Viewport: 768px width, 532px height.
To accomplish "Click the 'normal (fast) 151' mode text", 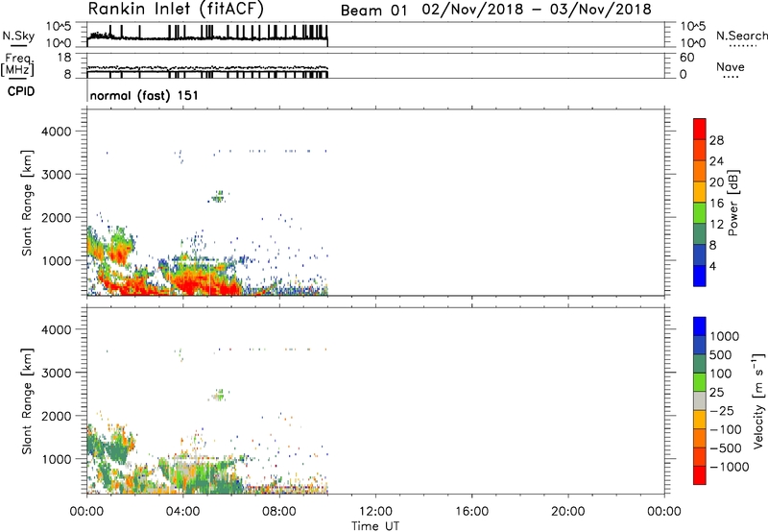I will [x=145, y=95].
